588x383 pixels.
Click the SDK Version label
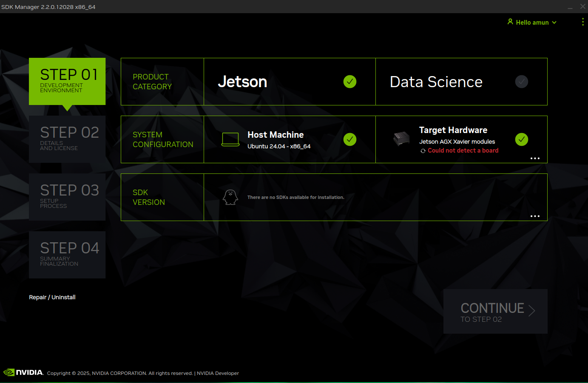149,197
